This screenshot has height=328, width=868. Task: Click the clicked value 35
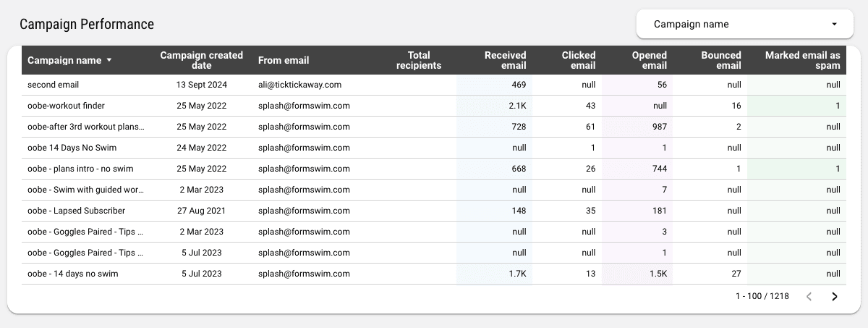[590, 211]
